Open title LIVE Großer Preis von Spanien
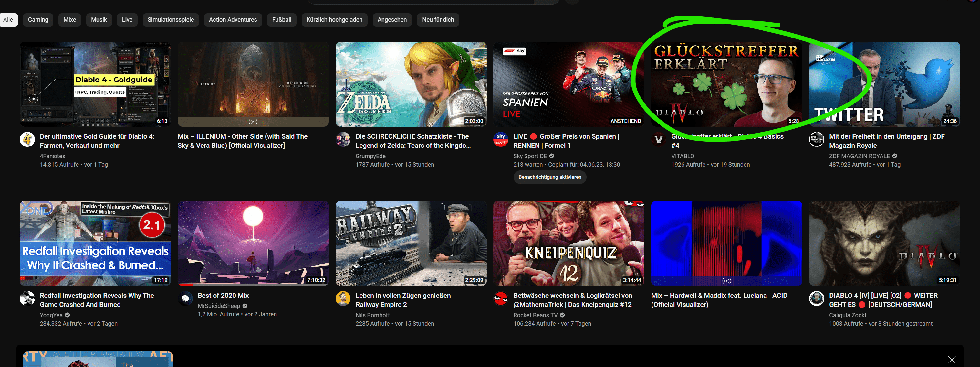Viewport: 980px width, 367px height. (566, 141)
